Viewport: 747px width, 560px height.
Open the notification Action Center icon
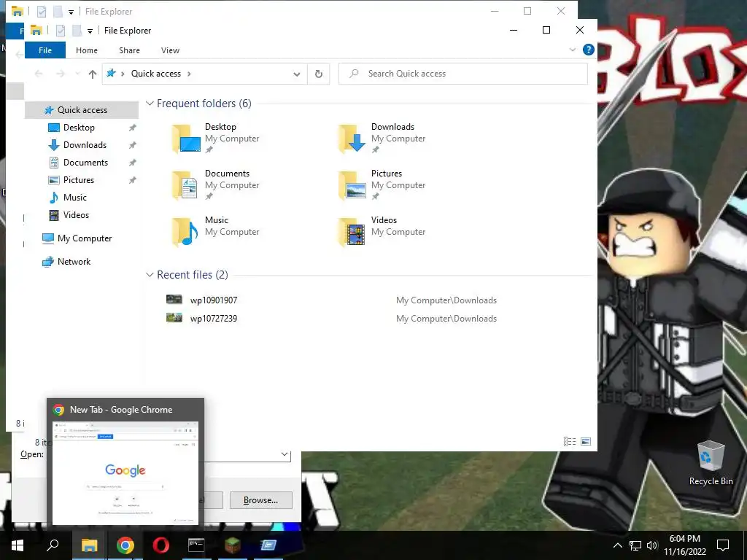point(723,545)
